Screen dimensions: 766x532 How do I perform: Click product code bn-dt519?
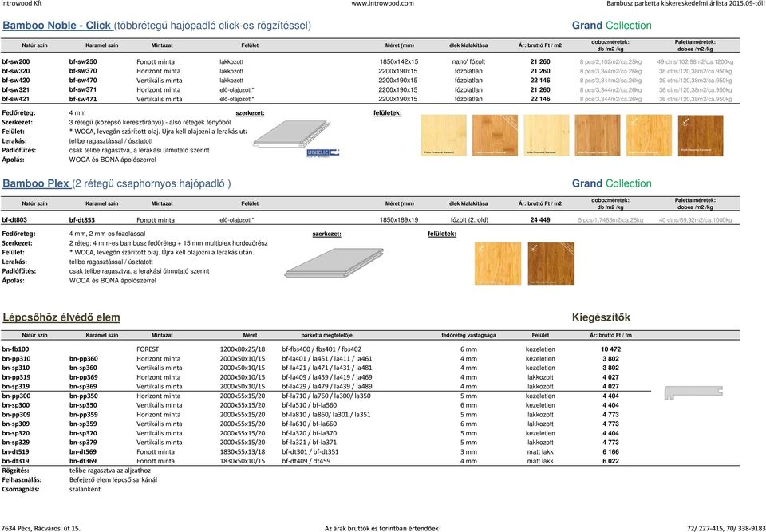(x=16, y=452)
